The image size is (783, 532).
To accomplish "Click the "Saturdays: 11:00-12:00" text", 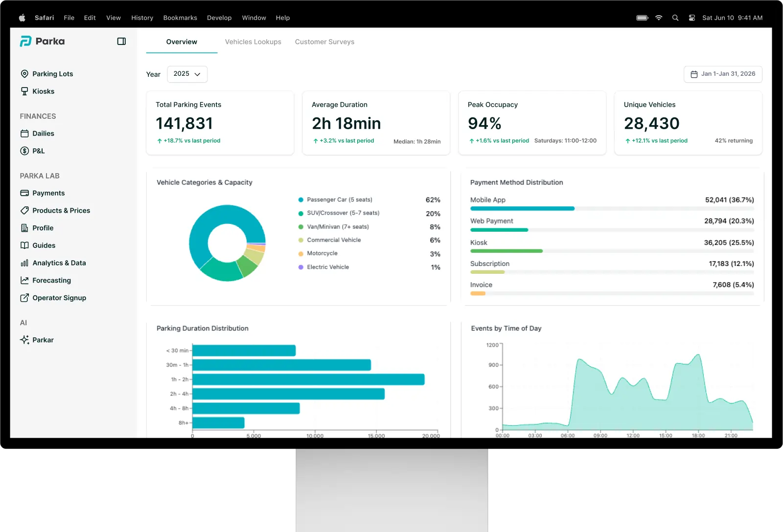I will click(565, 141).
